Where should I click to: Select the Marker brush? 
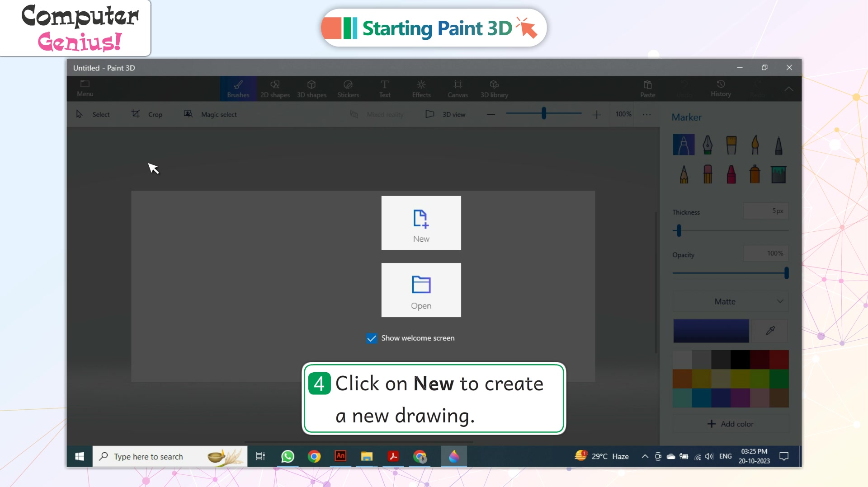click(684, 145)
